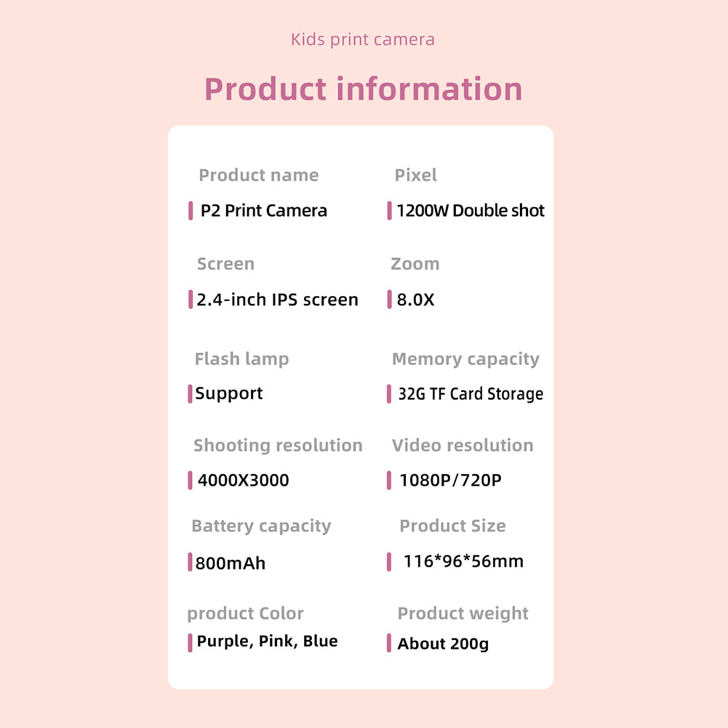Select the "800mAh" battery capacity value

231,563
